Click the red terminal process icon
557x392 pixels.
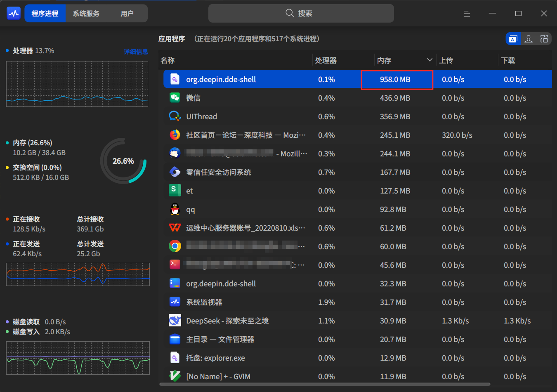[x=175, y=264]
